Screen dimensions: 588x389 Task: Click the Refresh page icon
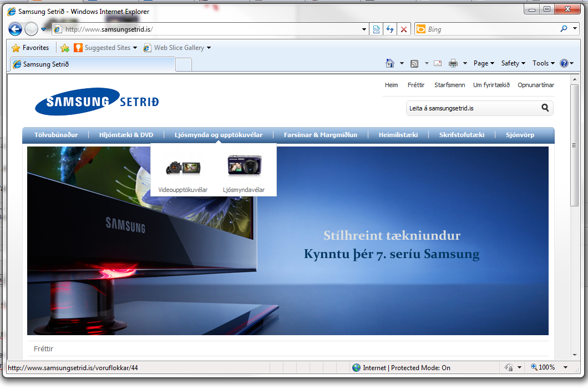coord(390,29)
